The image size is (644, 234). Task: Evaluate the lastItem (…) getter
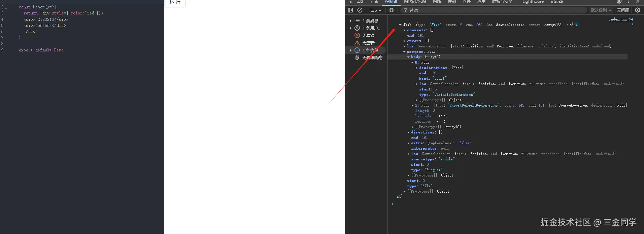click(x=441, y=121)
